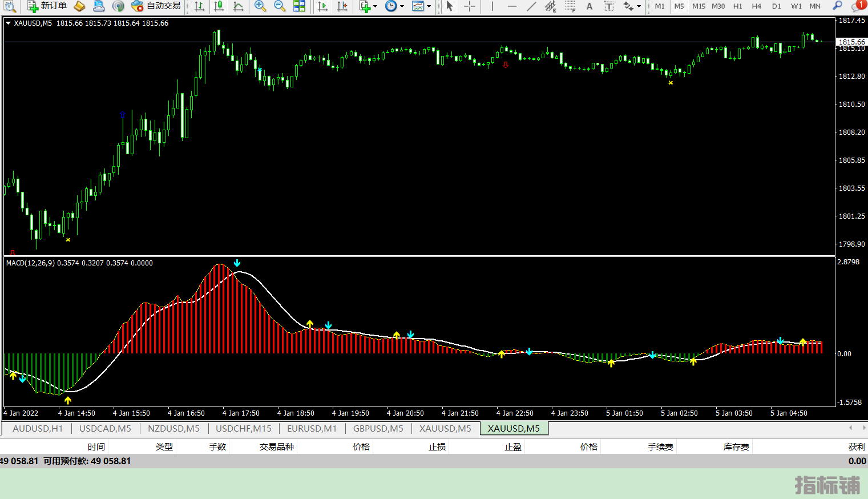Select the equidistant channel tool
Screen dimensions: 868x499
coord(550,6)
